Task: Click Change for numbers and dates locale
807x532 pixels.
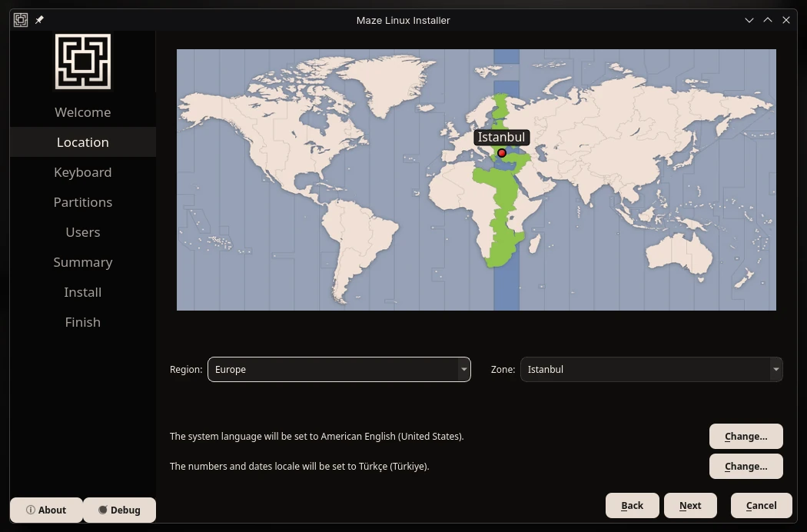Action: point(746,466)
